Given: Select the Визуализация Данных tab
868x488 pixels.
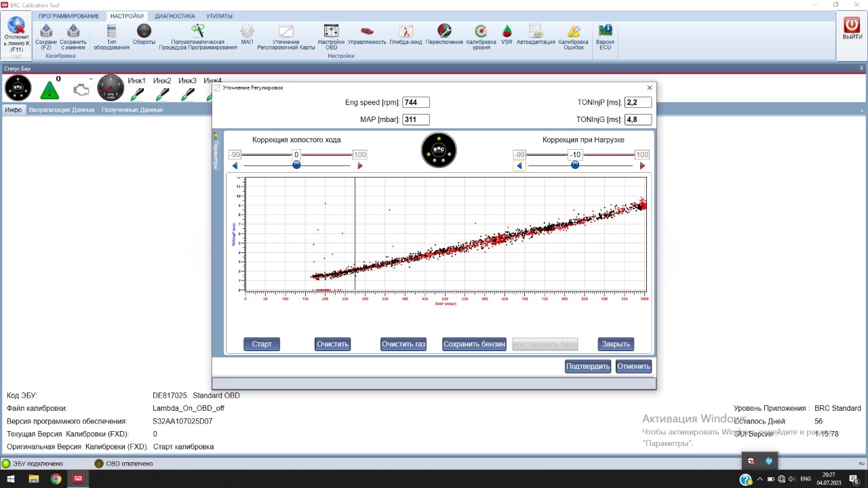Looking at the screenshot, I should [62, 110].
